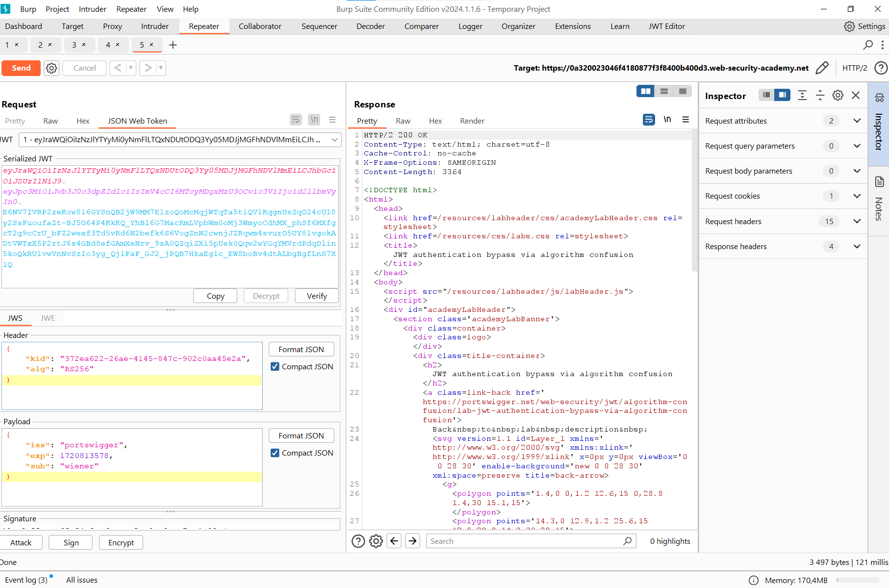Switch to Decoder tab
889x588 pixels.
371,26
